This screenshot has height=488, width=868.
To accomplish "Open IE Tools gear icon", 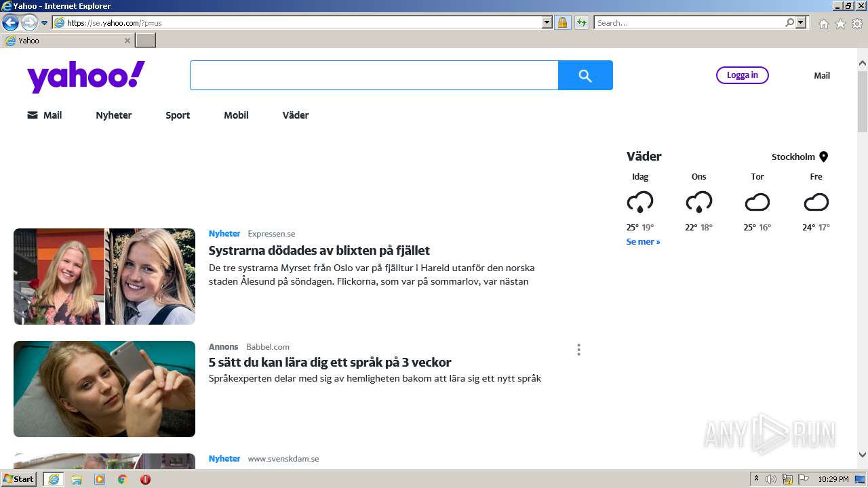I will click(857, 24).
